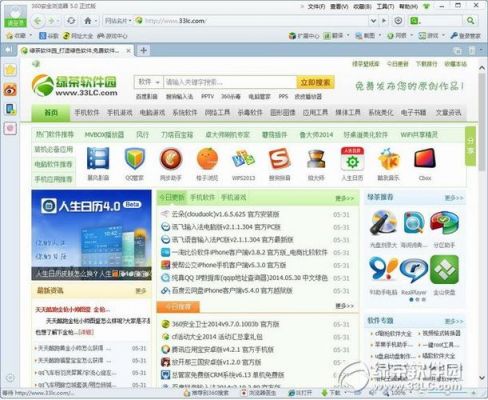
Task: Click the site keyword search input
Action: [229, 82]
